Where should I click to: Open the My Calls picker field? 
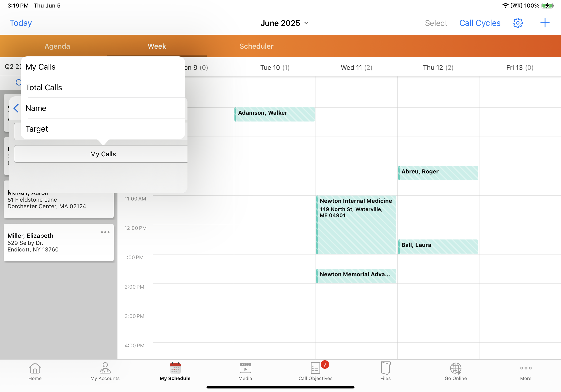pos(103,154)
